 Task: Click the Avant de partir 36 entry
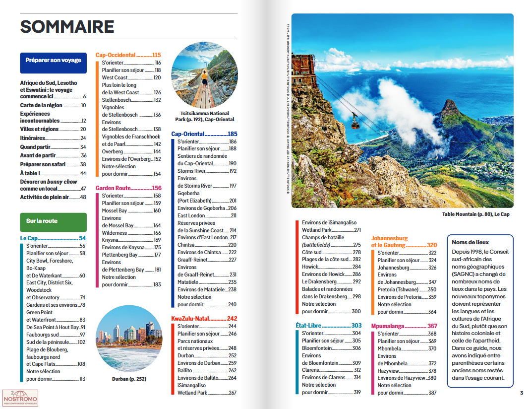coord(53,155)
